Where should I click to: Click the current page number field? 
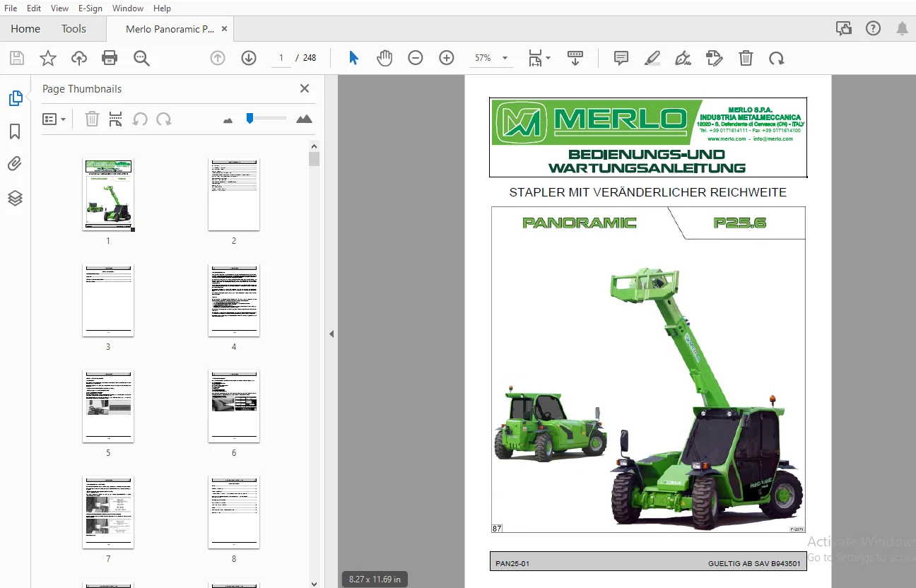pos(281,58)
